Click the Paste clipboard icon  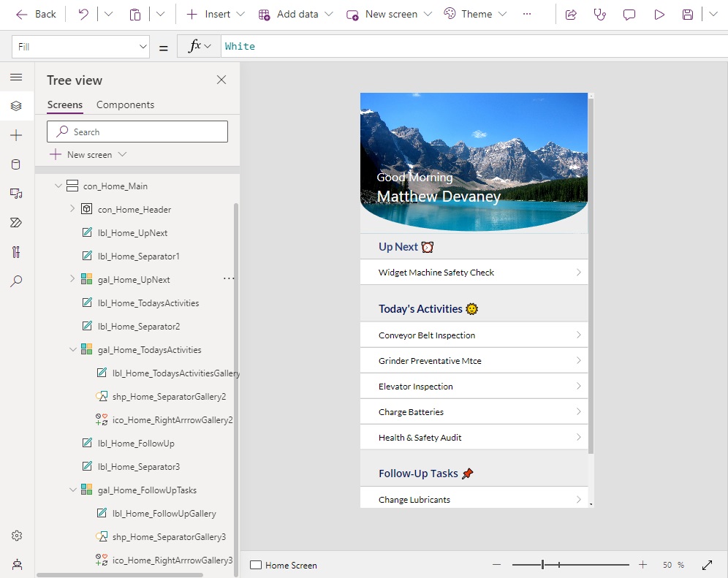(x=135, y=15)
